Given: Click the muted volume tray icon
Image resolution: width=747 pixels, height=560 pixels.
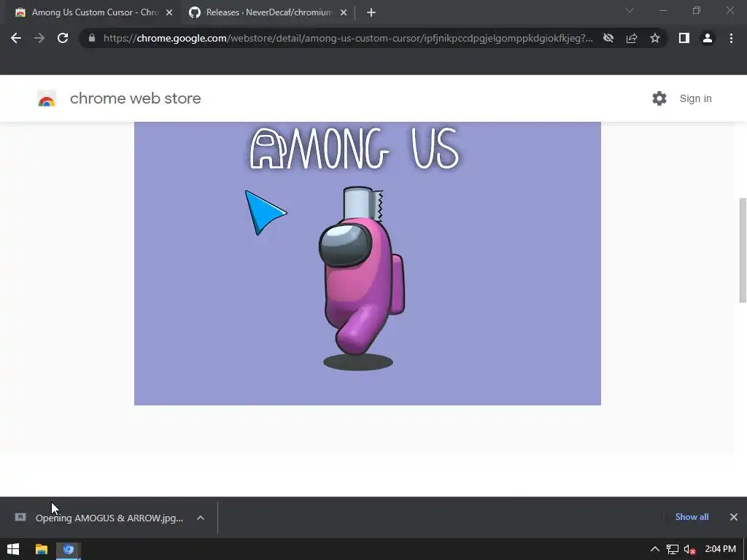Looking at the screenshot, I should point(689,549).
